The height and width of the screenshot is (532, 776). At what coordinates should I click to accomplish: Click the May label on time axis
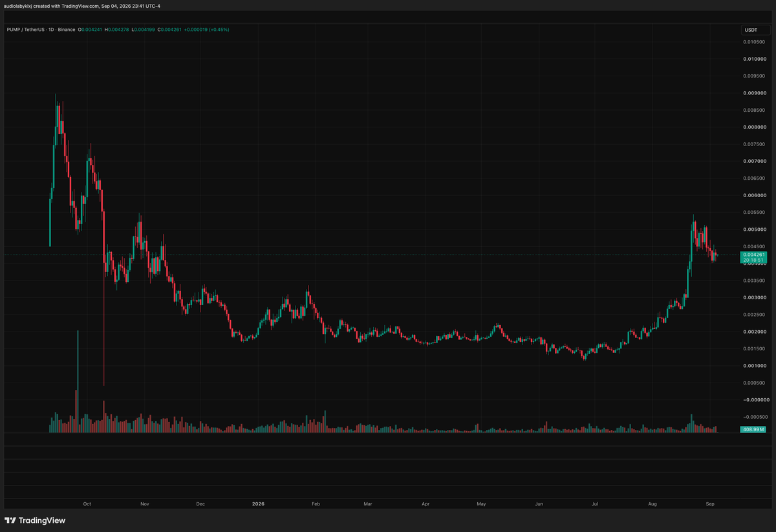click(481, 504)
